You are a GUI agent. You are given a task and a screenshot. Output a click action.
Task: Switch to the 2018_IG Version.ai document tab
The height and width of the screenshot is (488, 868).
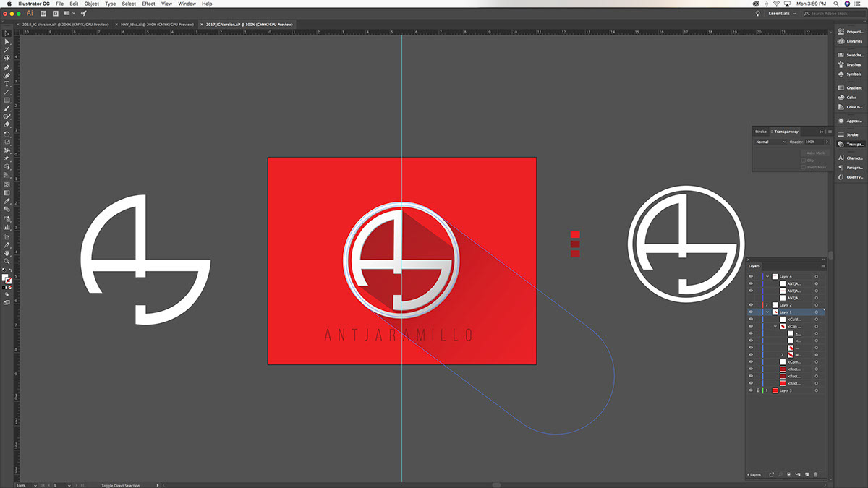pyautogui.click(x=64, y=24)
